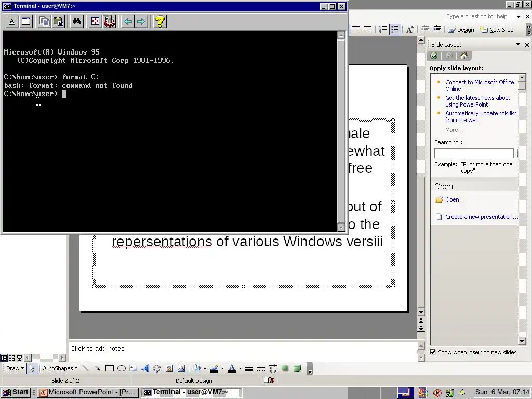Image resolution: width=532 pixels, height=399 pixels.
Task: Click the Select Objects pointer tool
Action: click(x=32, y=368)
